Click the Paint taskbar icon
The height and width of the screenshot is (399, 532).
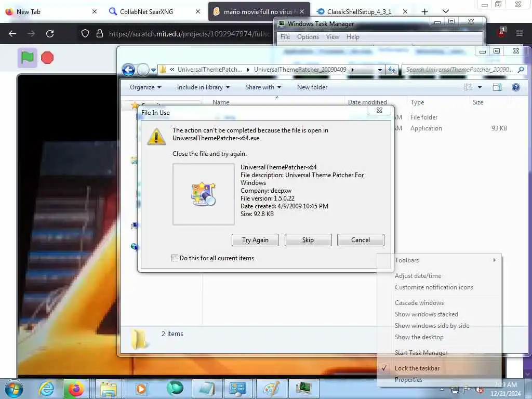coord(271,389)
